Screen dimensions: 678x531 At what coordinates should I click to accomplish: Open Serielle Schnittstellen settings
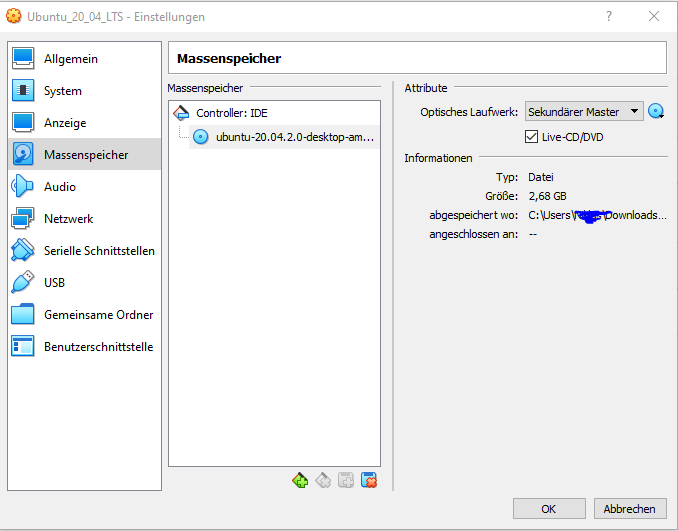point(84,250)
